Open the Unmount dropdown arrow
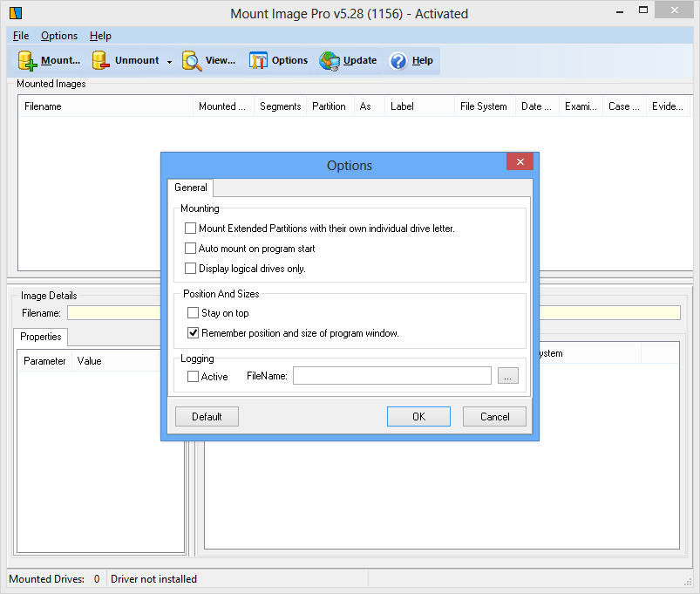 coord(169,62)
